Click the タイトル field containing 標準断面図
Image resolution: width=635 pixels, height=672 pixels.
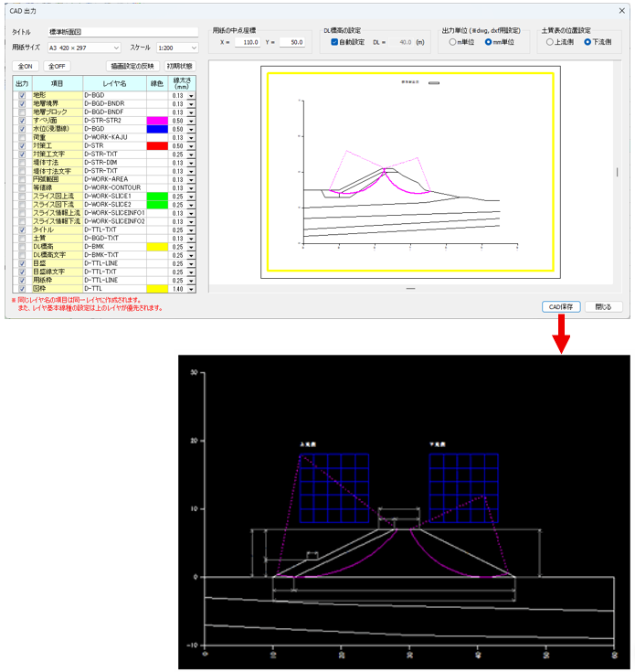(123, 32)
